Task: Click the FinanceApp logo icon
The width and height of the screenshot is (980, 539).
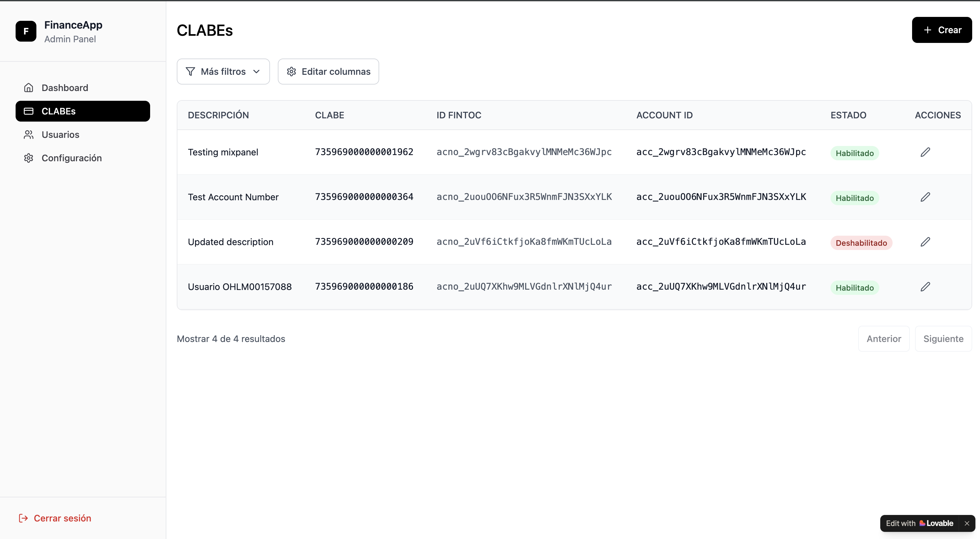Action: tap(26, 31)
